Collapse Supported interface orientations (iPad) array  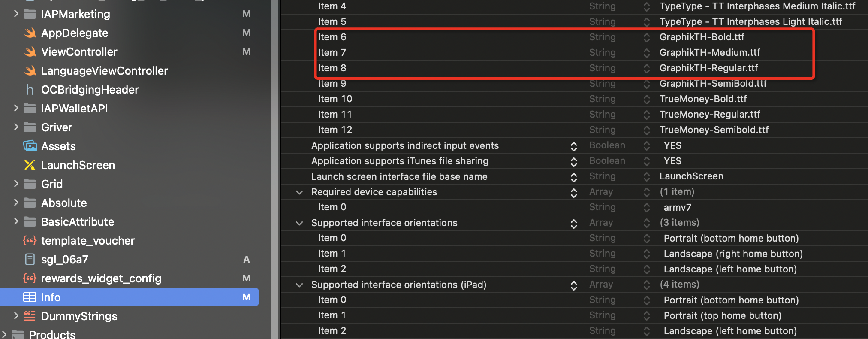coord(299,285)
